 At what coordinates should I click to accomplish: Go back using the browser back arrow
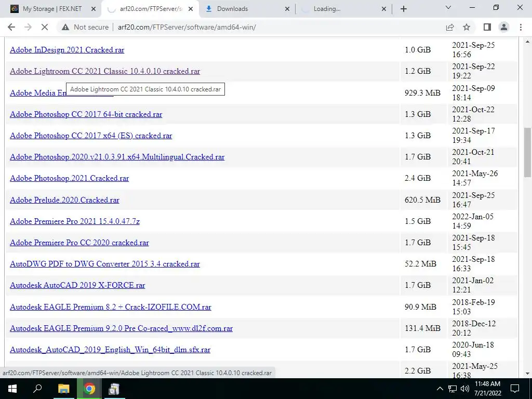click(x=11, y=27)
